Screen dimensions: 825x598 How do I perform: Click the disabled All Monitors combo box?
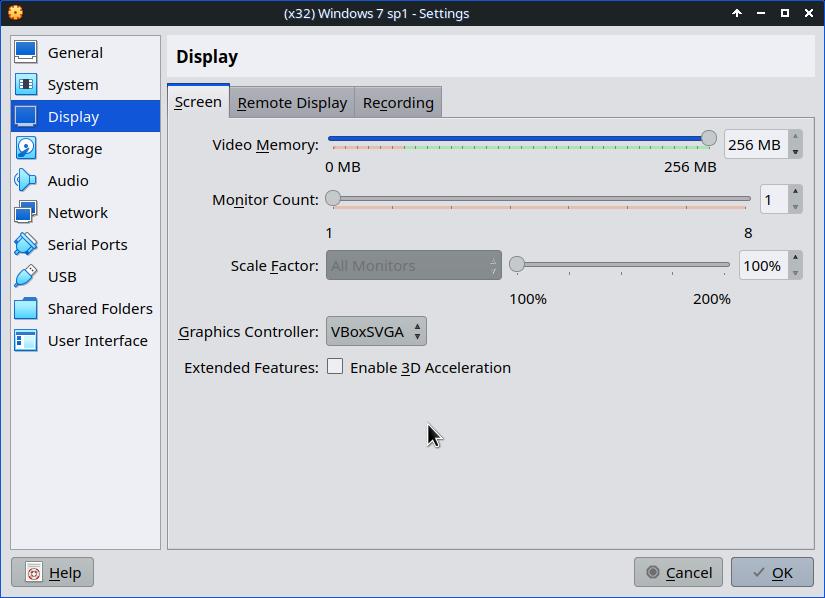pyautogui.click(x=414, y=265)
